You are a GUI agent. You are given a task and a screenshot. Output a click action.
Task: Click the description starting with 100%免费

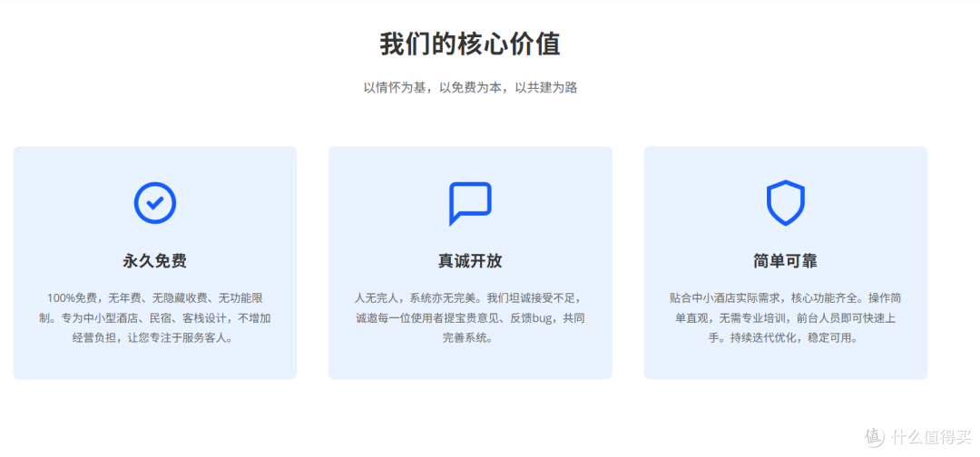point(155,318)
